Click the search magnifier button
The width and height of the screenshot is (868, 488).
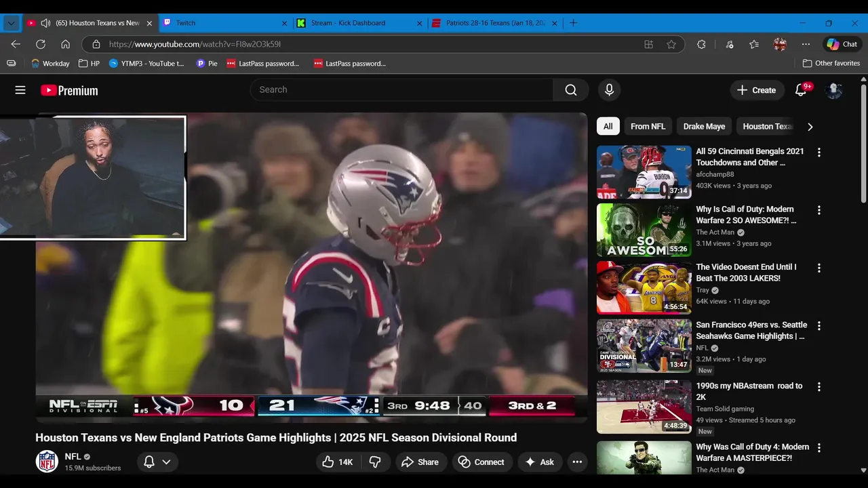coord(571,90)
